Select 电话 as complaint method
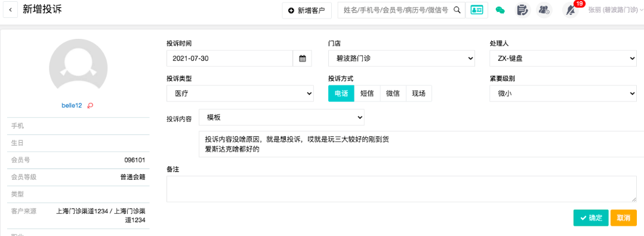Image resolution: width=644 pixels, height=236 pixels. point(341,93)
